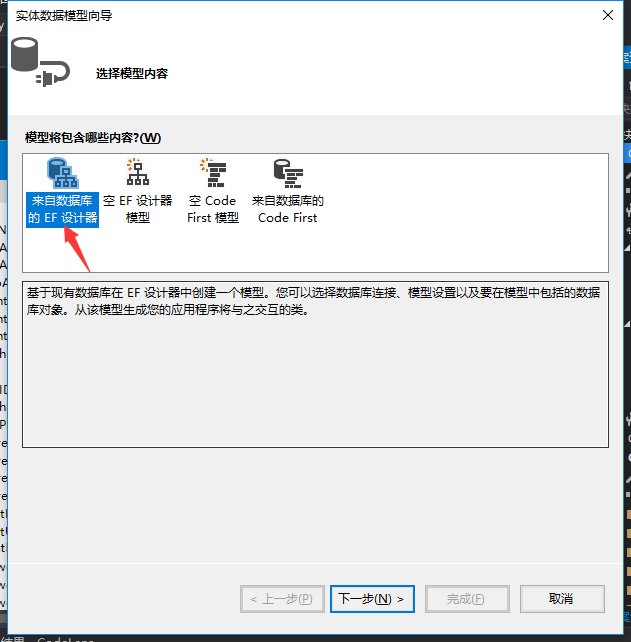Select the 空 Code First 模型 icon
The image size is (631, 642).
click(213, 172)
